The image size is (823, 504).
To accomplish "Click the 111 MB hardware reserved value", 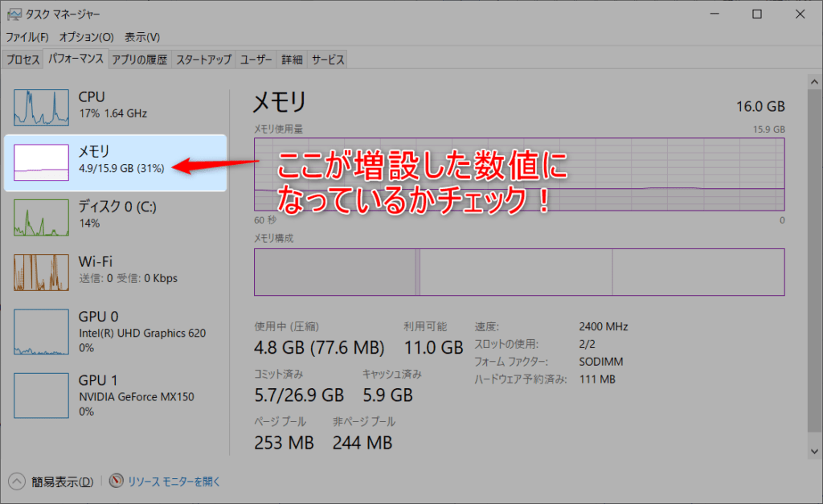I will tap(597, 379).
